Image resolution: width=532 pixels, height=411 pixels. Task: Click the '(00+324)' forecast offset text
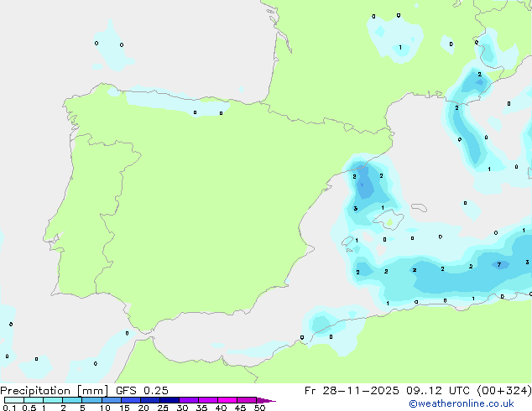[x=504, y=391]
